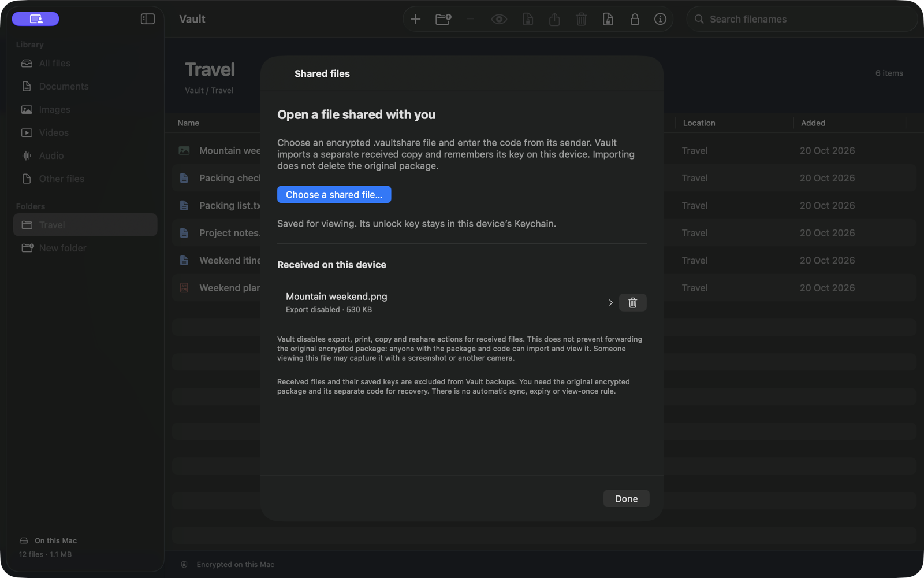Image resolution: width=924 pixels, height=578 pixels.
Task: Select Documents in the sidebar
Action: coord(85,86)
